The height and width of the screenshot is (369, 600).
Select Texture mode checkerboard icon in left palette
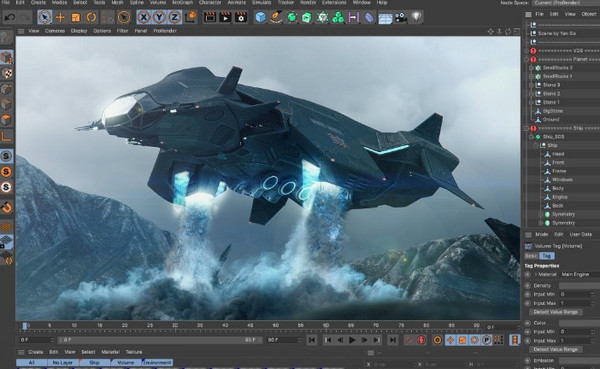click(7, 73)
